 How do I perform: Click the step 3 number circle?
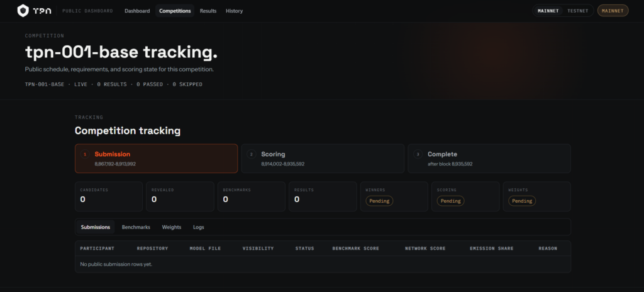tap(418, 154)
